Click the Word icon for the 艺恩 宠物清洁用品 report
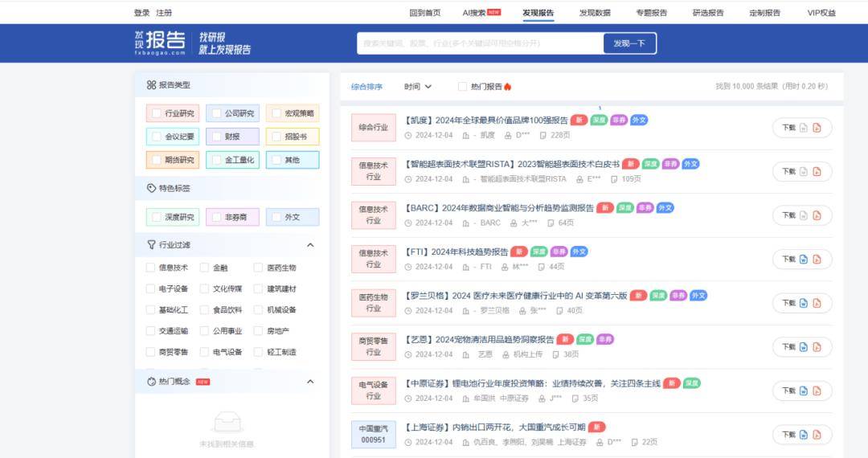The image size is (868, 458). coord(803,347)
